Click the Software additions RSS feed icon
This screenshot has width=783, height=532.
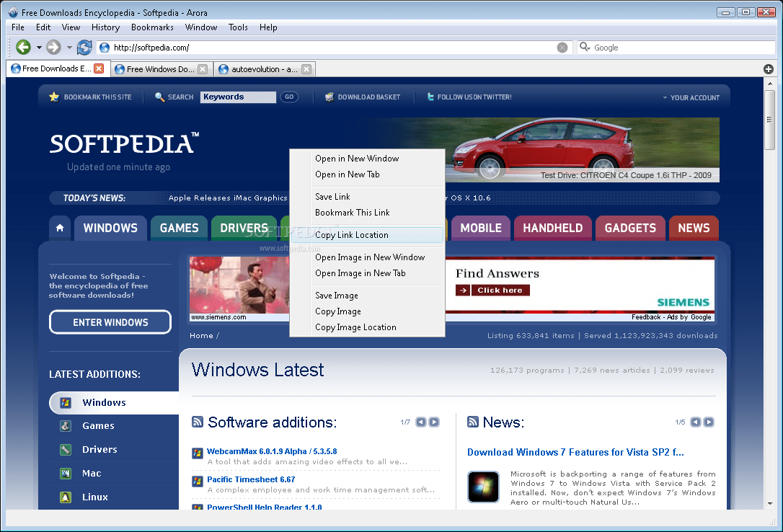coord(198,422)
